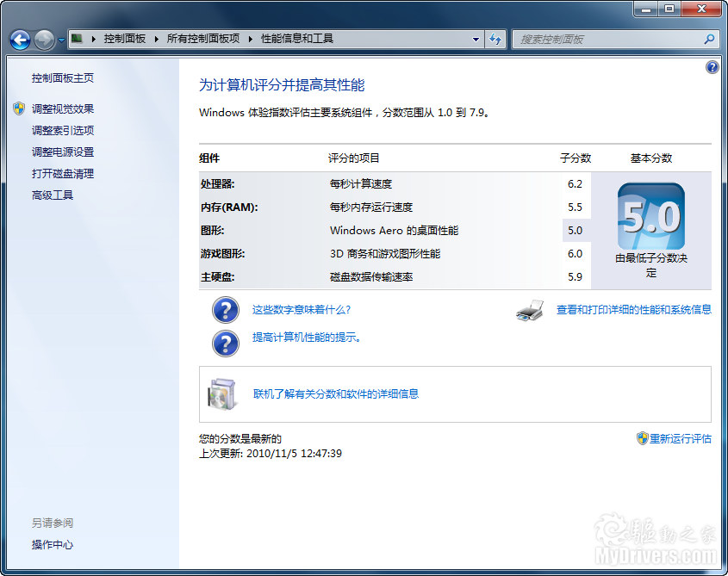Click inside the 搜索控制面板 search field
The height and width of the screenshot is (576, 728).
607,39
